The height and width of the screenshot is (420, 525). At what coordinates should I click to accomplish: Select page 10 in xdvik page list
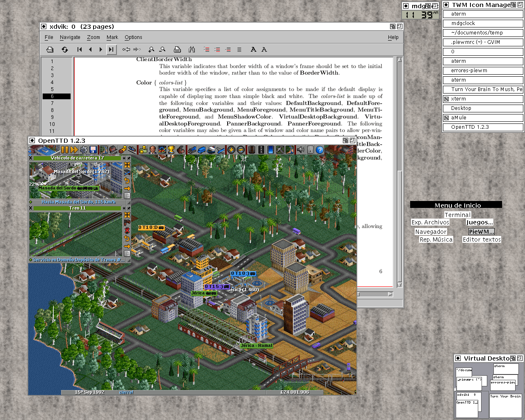(52, 124)
